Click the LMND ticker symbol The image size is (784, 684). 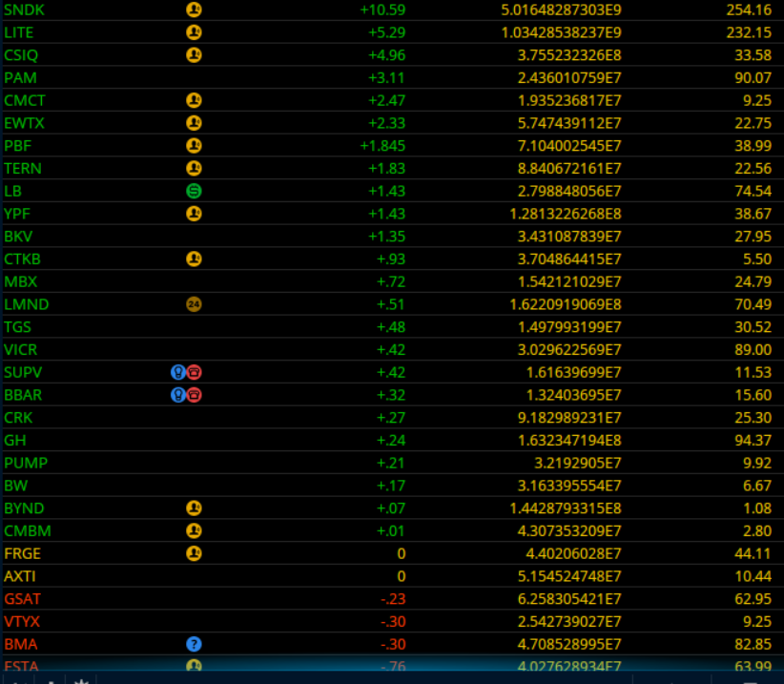coord(27,304)
